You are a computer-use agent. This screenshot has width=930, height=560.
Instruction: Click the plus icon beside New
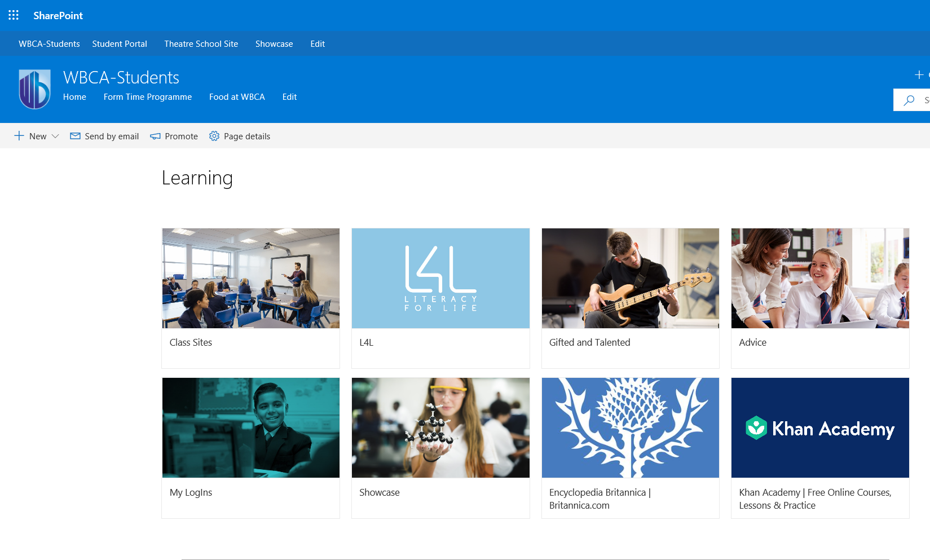[x=19, y=136]
